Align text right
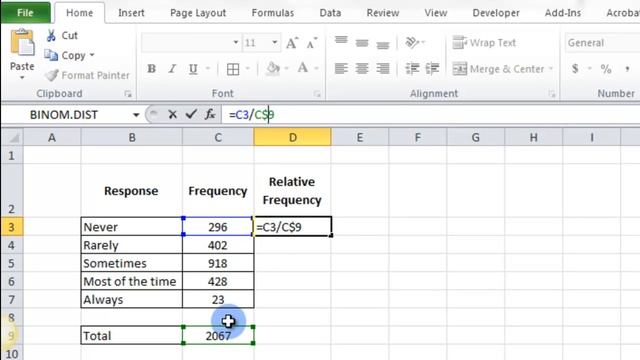 382,69
